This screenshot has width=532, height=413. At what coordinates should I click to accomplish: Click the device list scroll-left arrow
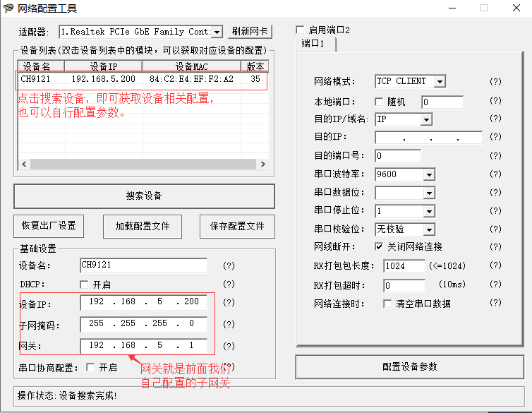click(24, 164)
